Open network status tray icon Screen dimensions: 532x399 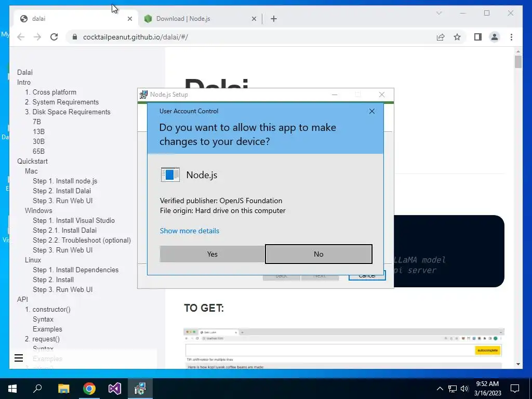click(x=453, y=389)
